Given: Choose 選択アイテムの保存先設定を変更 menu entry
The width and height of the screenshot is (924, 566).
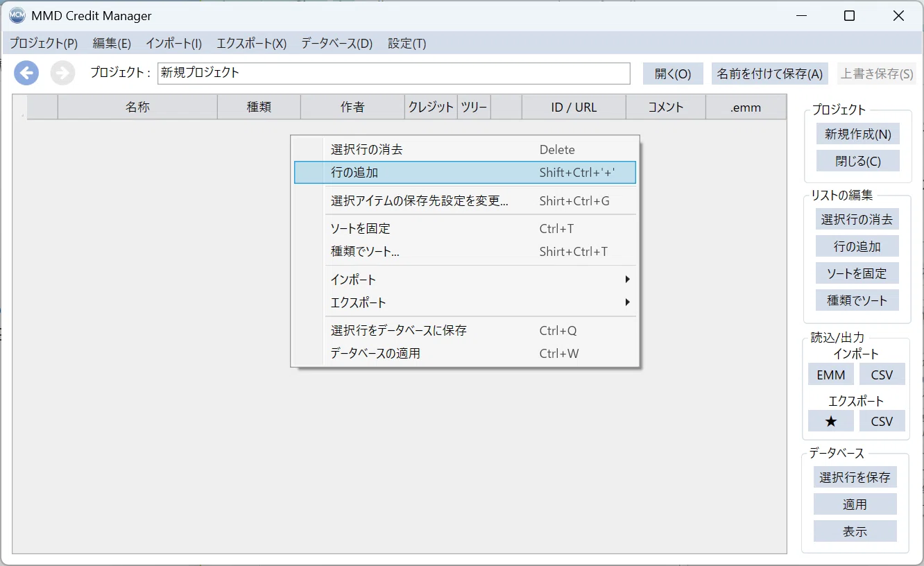Looking at the screenshot, I should (x=465, y=201).
